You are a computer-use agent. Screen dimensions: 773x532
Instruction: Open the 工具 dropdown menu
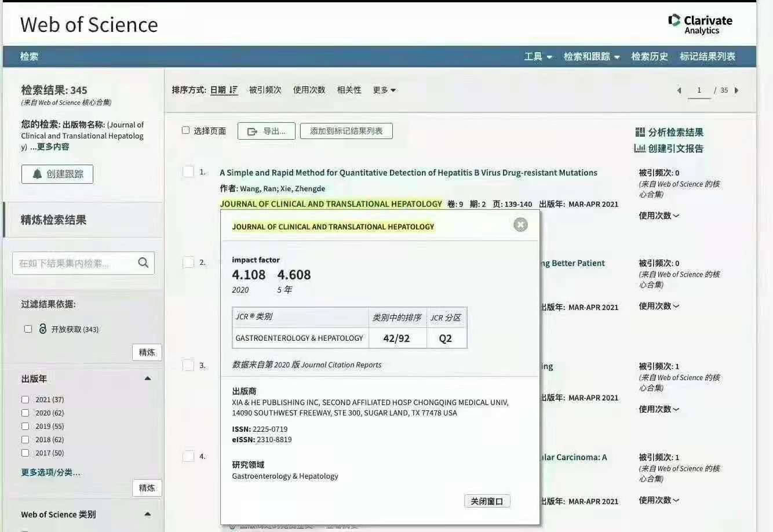click(538, 56)
